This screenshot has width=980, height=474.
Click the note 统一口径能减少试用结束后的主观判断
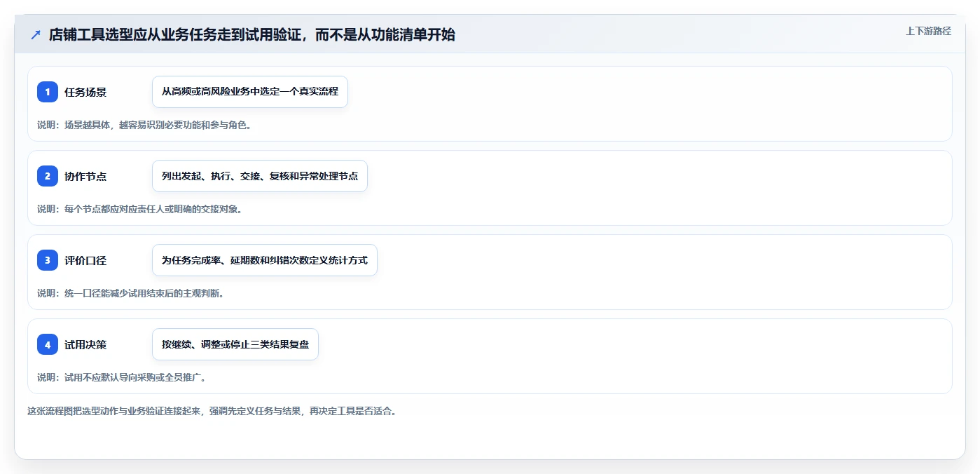point(130,293)
